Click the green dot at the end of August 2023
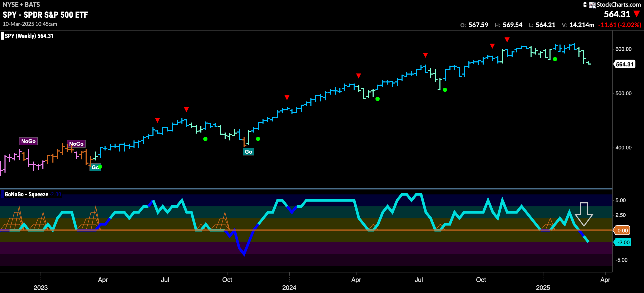The width and height of the screenshot is (644, 293). (205, 139)
